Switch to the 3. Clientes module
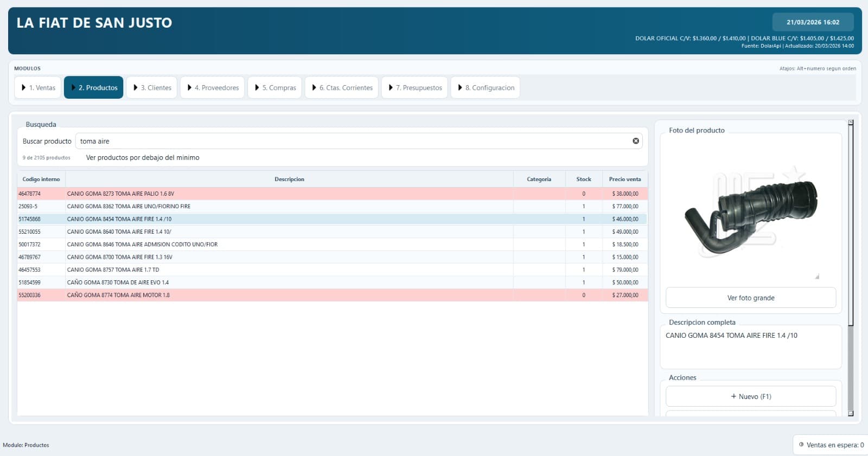 [152, 87]
